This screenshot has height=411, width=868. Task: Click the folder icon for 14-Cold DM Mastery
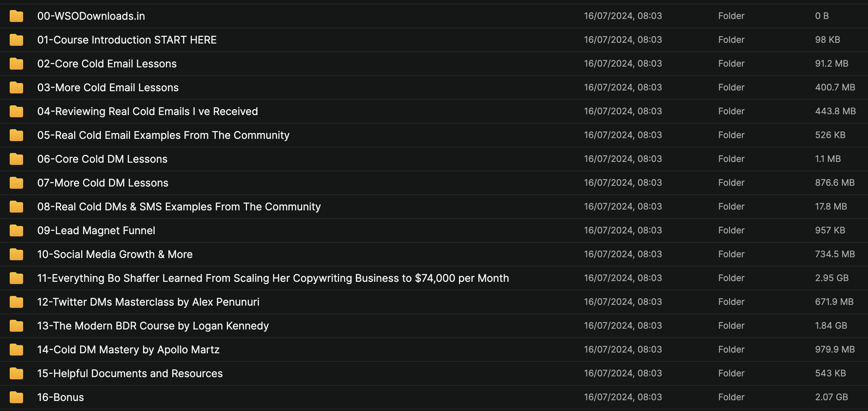coord(16,350)
